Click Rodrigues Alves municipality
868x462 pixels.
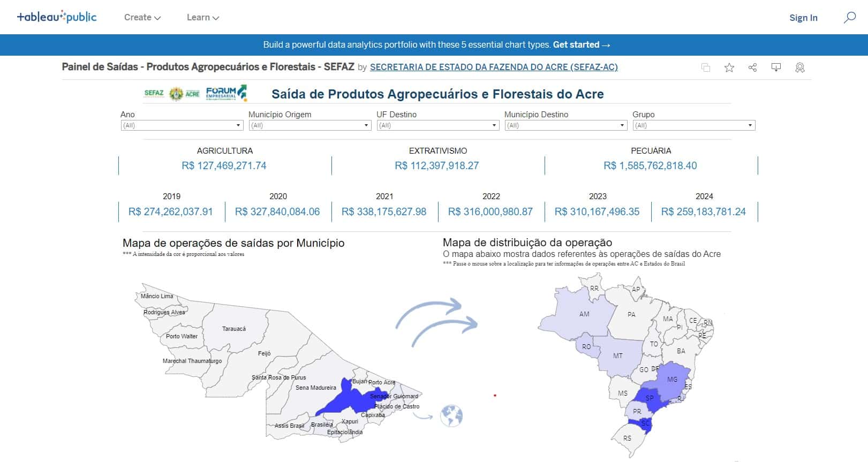click(164, 312)
